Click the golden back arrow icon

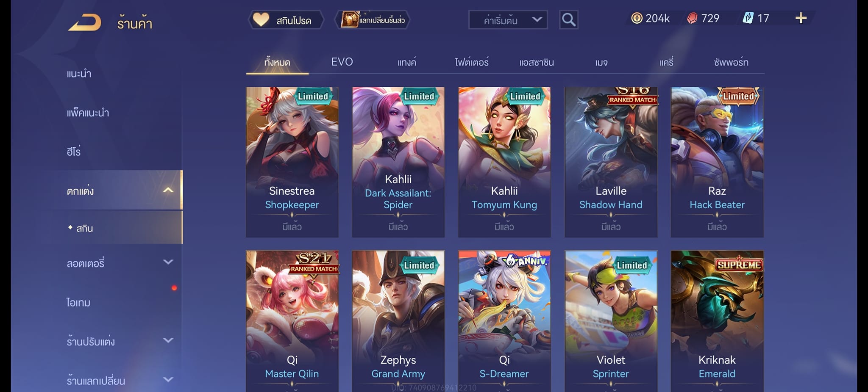(x=85, y=22)
